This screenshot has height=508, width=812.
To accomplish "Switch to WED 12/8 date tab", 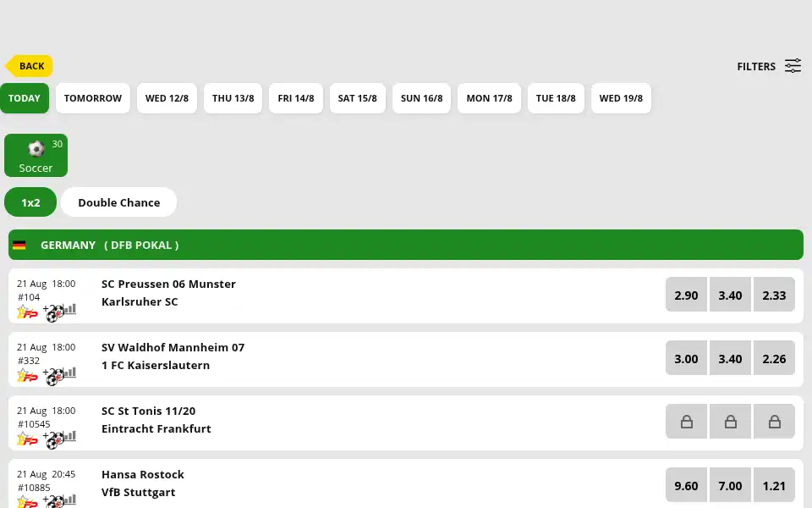I will click(167, 98).
